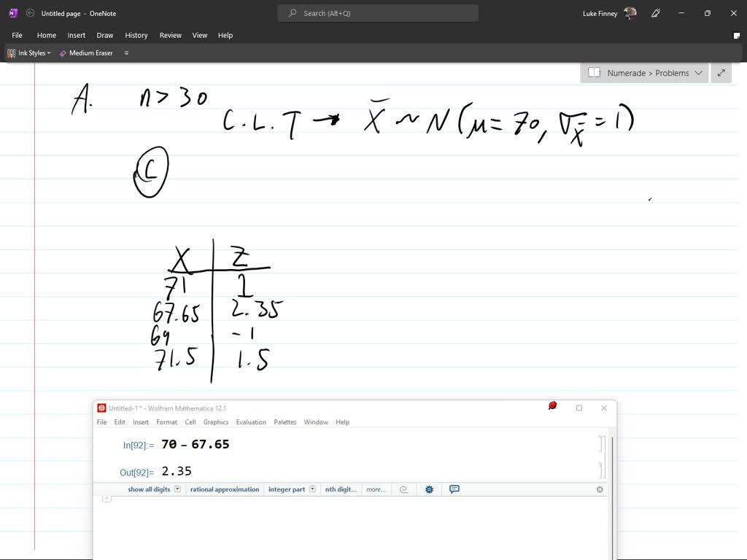Click the ribbon display options icon
The image size is (747, 560).
pyautogui.click(x=737, y=35)
